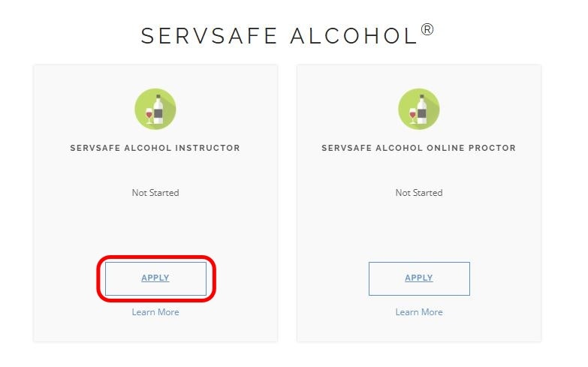Click the word INSTRUCTOR in left card title
This screenshot has width=588, height=367.
pos(207,149)
